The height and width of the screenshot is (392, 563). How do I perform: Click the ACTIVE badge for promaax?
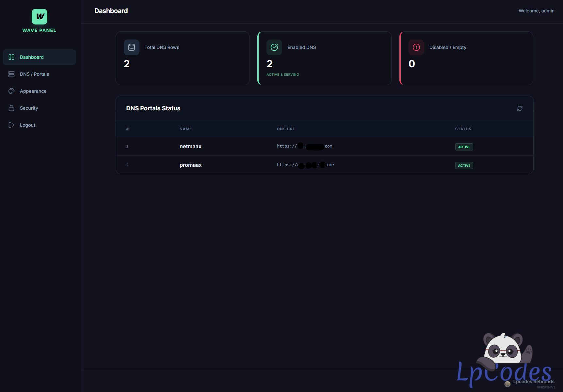click(464, 165)
